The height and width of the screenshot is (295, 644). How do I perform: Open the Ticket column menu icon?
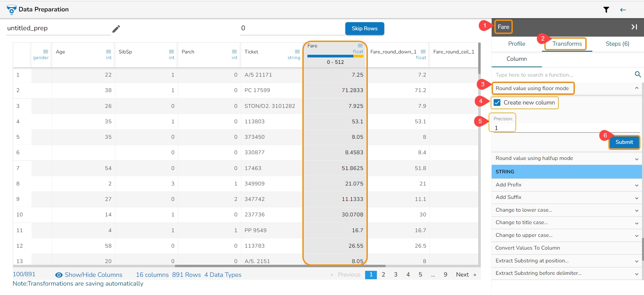[x=297, y=52]
